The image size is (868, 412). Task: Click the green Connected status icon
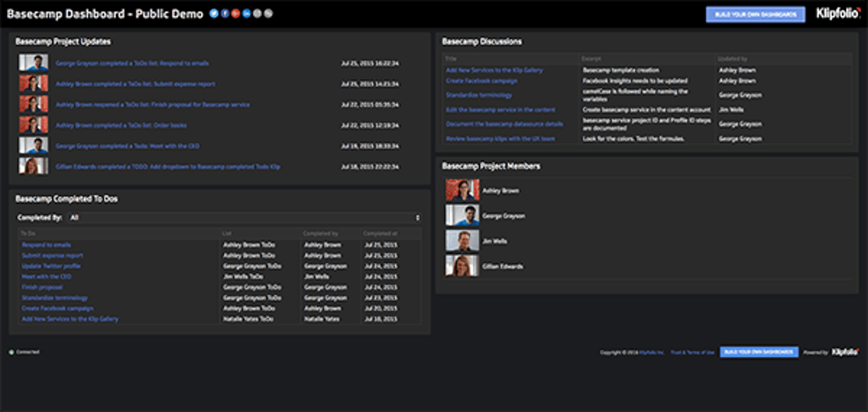[11, 352]
